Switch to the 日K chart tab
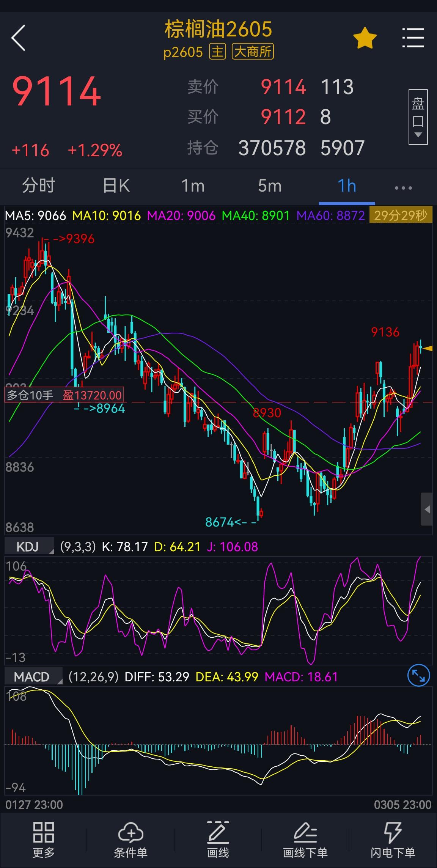This screenshot has width=437, height=868. [x=116, y=186]
